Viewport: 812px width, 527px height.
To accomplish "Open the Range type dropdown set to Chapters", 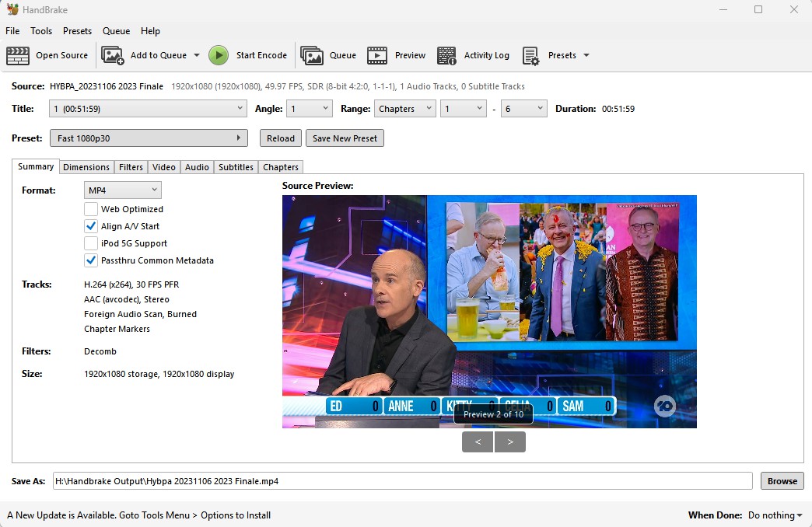I will [405, 109].
